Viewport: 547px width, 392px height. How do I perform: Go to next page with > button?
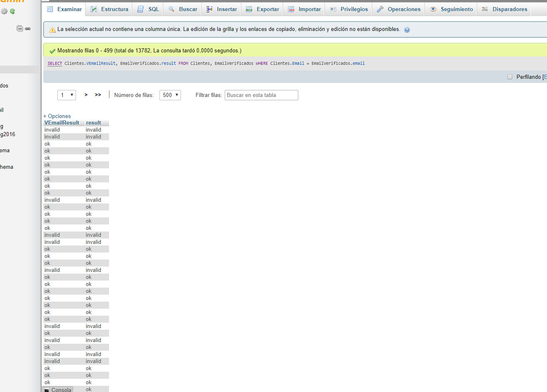(86, 95)
